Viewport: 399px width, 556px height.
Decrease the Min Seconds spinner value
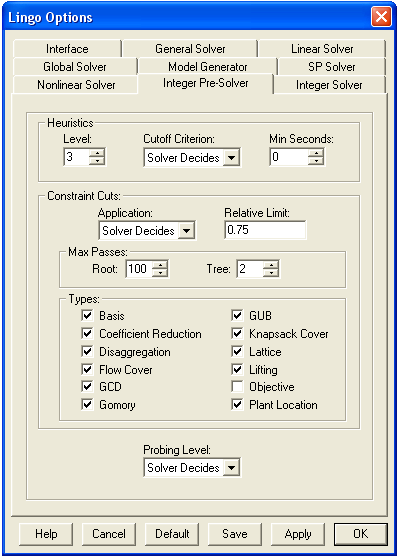(x=315, y=161)
